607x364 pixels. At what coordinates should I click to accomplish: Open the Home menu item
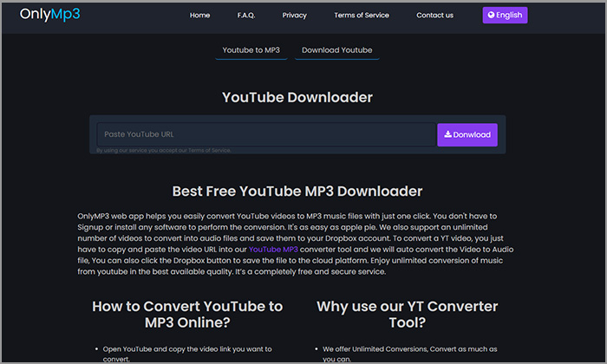coord(199,15)
